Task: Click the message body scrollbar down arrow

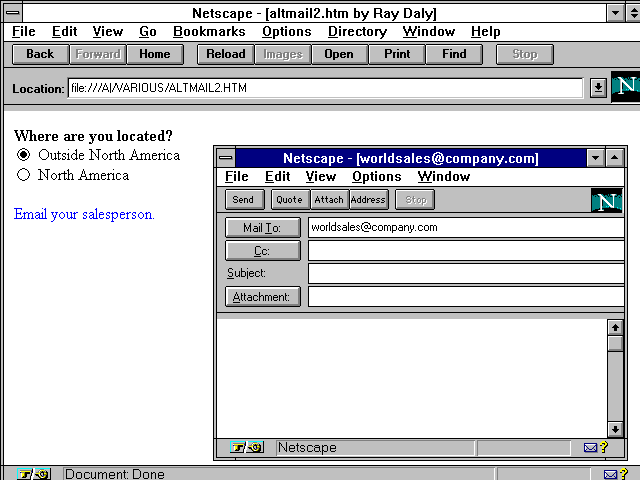Action: point(615,429)
